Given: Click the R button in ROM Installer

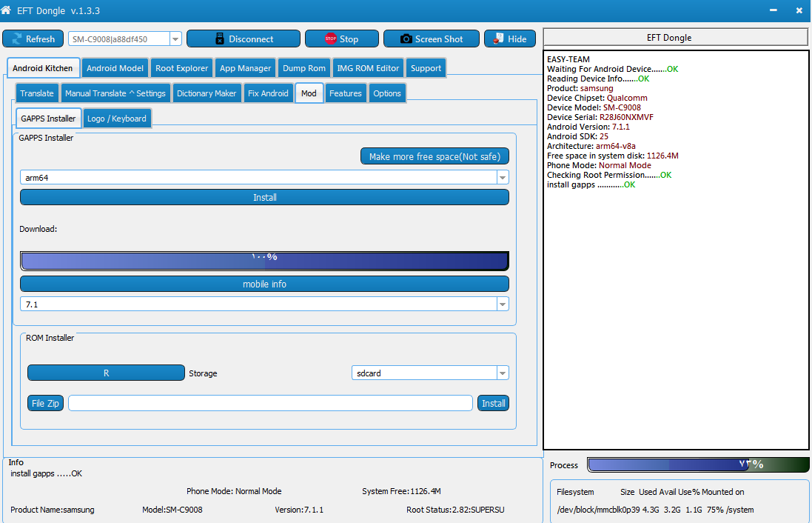Looking at the screenshot, I should [106, 373].
